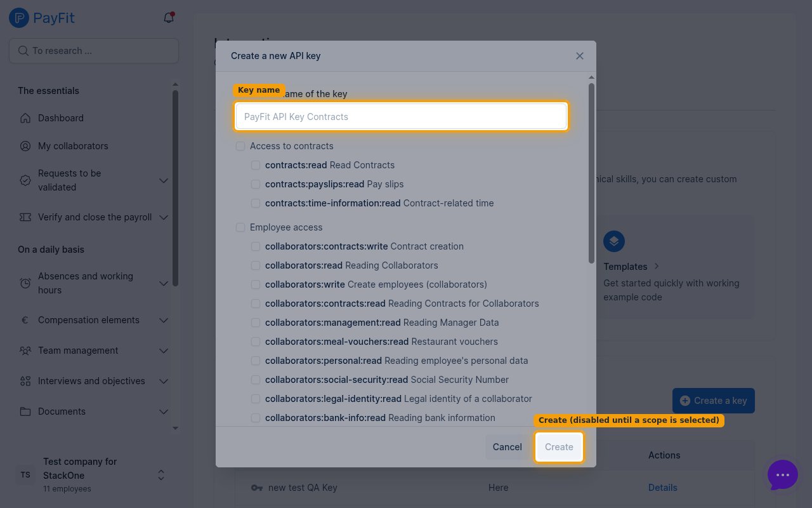812x508 pixels.
Task: Expand Team management chevron
Action: [x=164, y=351]
